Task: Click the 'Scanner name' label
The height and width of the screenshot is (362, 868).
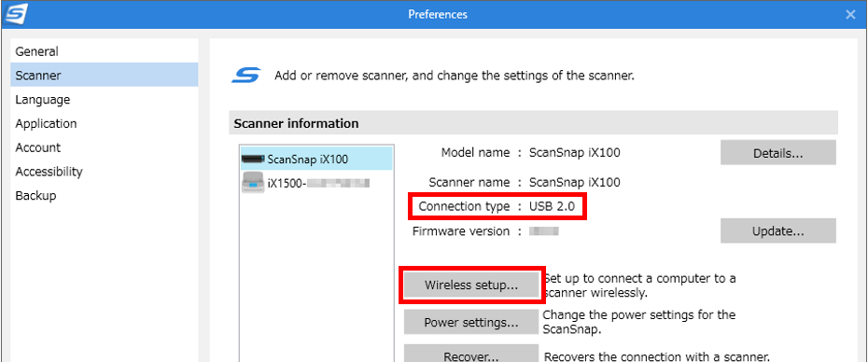Action: (469, 182)
